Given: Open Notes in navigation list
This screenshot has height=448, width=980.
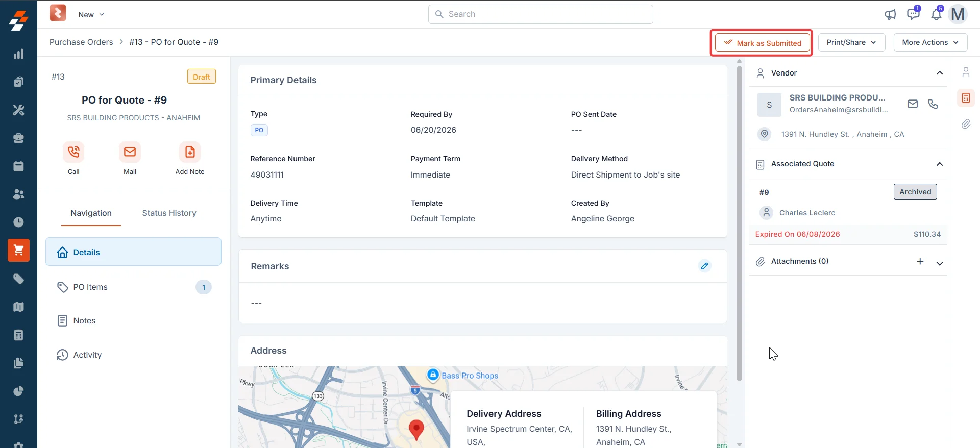Looking at the screenshot, I should click(133, 320).
